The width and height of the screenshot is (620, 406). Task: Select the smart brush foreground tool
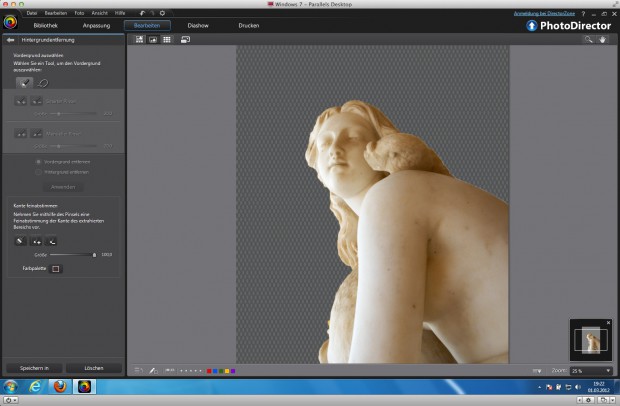click(x=25, y=83)
